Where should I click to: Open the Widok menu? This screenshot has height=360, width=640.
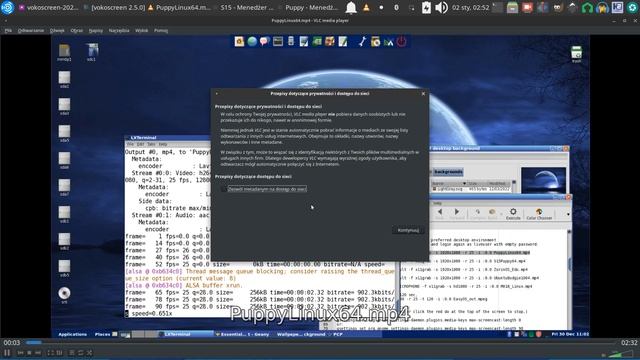click(142, 31)
